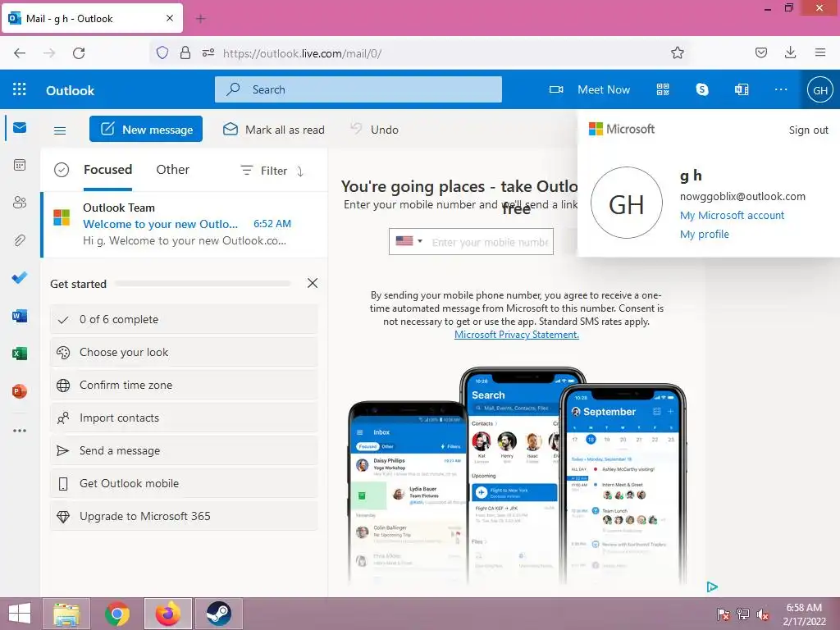Open Firefox downloads arrow icon
The image size is (840, 630).
[790, 52]
